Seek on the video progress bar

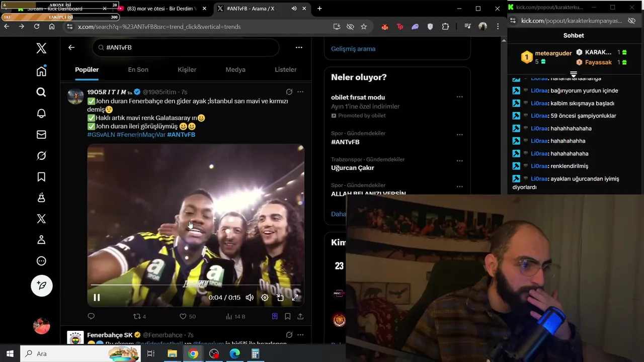(196, 286)
